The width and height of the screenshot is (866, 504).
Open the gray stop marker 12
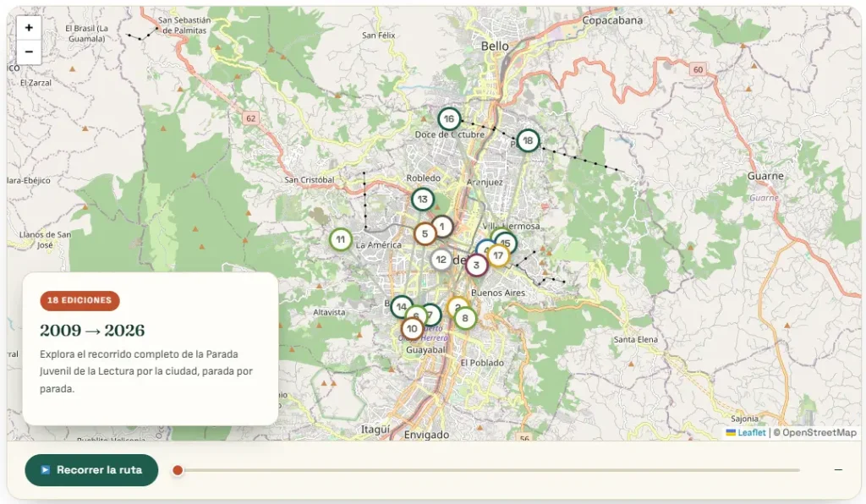point(441,260)
